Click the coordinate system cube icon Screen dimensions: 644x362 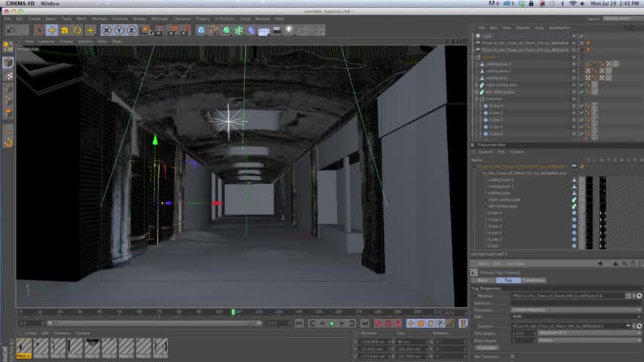coord(145,30)
